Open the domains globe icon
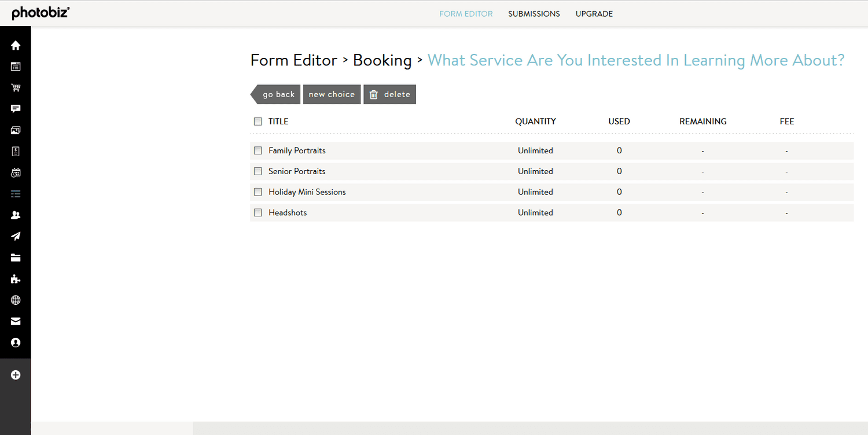This screenshot has width=868, height=435. click(x=16, y=300)
